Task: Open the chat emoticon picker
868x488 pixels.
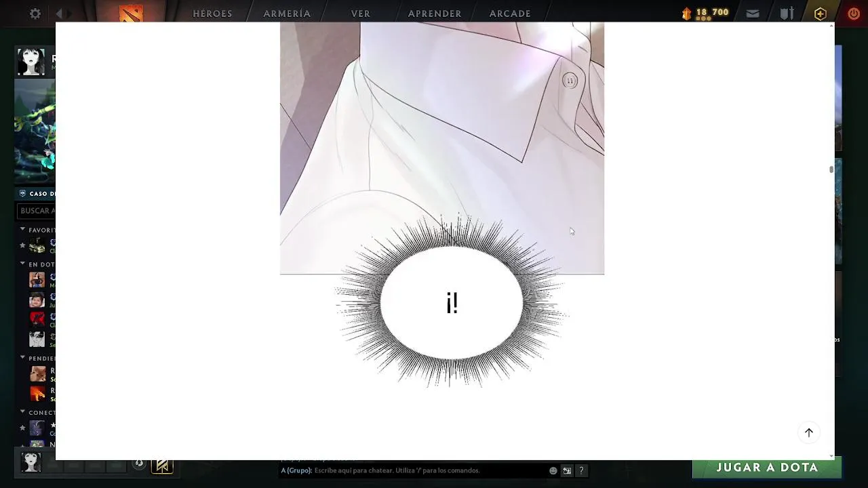Action: coord(553,470)
